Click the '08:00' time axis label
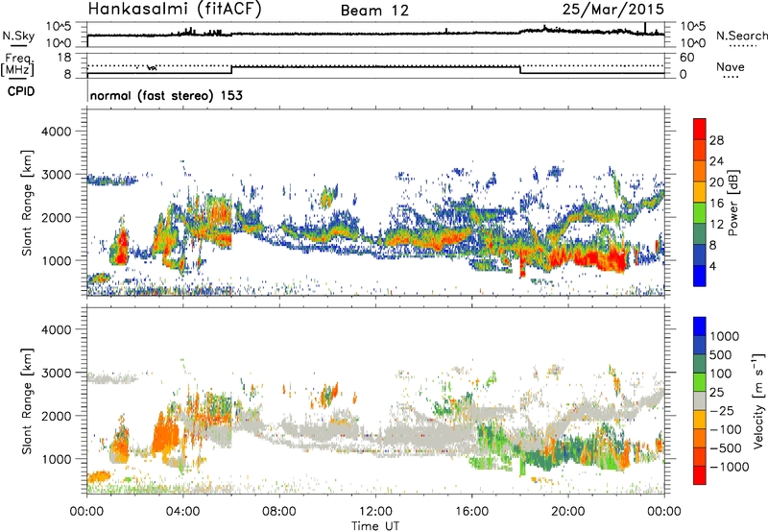Image resolution: width=768 pixels, height=532 pixels. pyautogui.click(x=279, y=512)
